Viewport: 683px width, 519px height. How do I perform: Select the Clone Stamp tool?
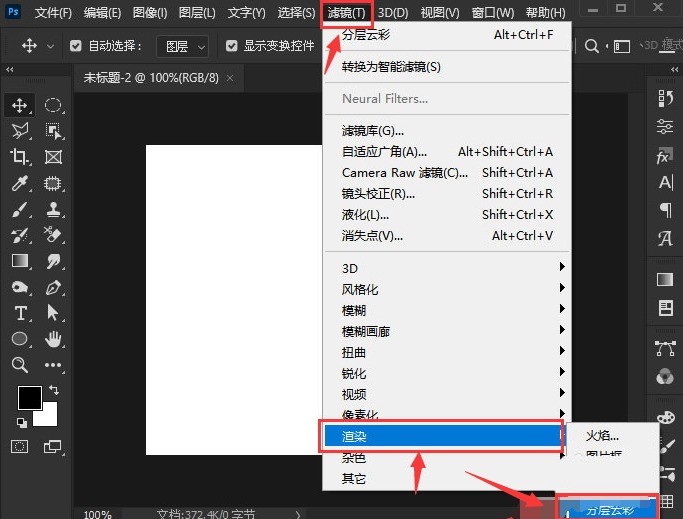[x=53, y=209]
